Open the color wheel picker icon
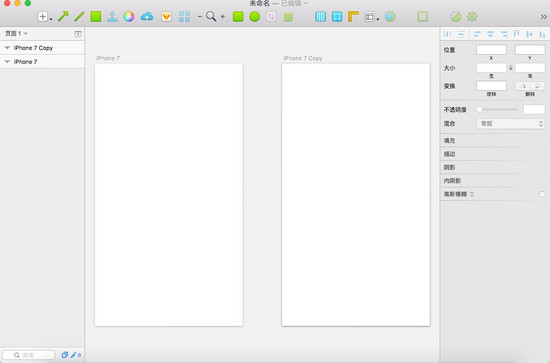 (x=129, y=16)
